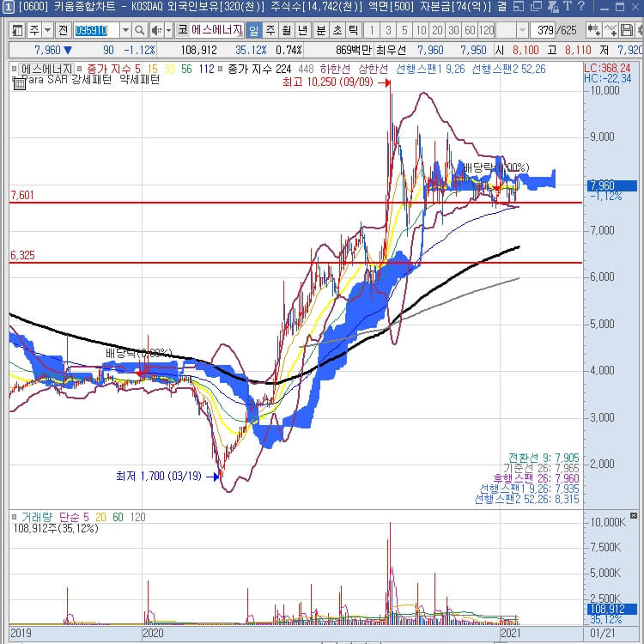Select the 일 daily chart period

(x=254, y=30)
